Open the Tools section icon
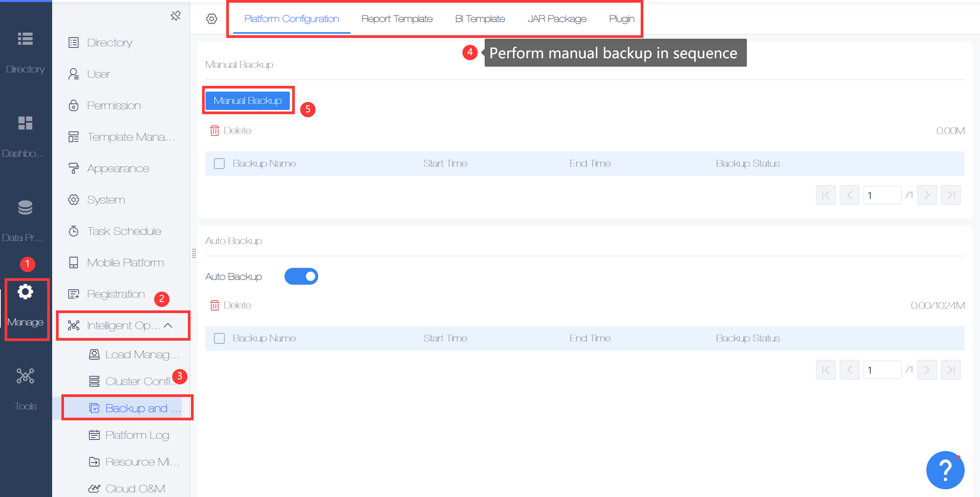The height and width of the screenshot is (497, 980). [x=25, y=376]
